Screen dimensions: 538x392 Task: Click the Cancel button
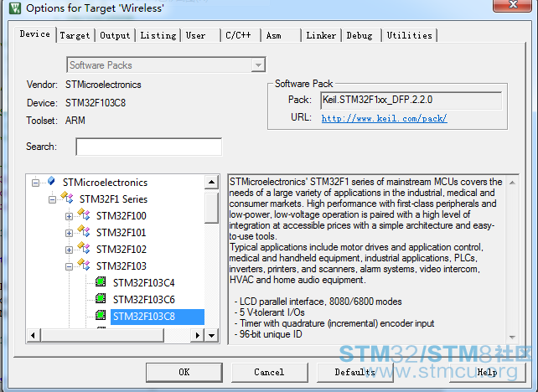(x=269, y=372)
